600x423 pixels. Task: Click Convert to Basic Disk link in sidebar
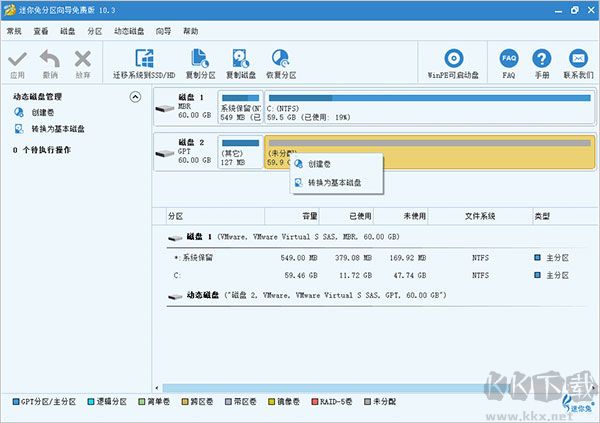tap(58, 129)
